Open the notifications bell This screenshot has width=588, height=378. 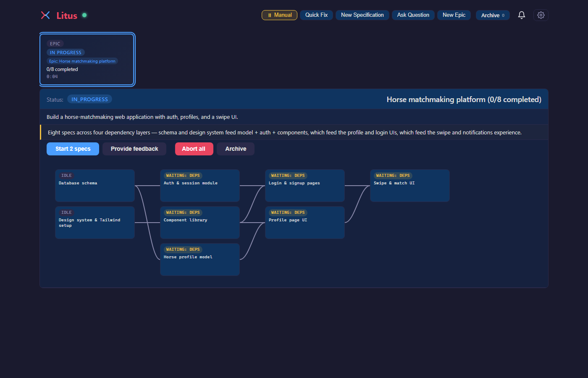click(x=522, y=15)
